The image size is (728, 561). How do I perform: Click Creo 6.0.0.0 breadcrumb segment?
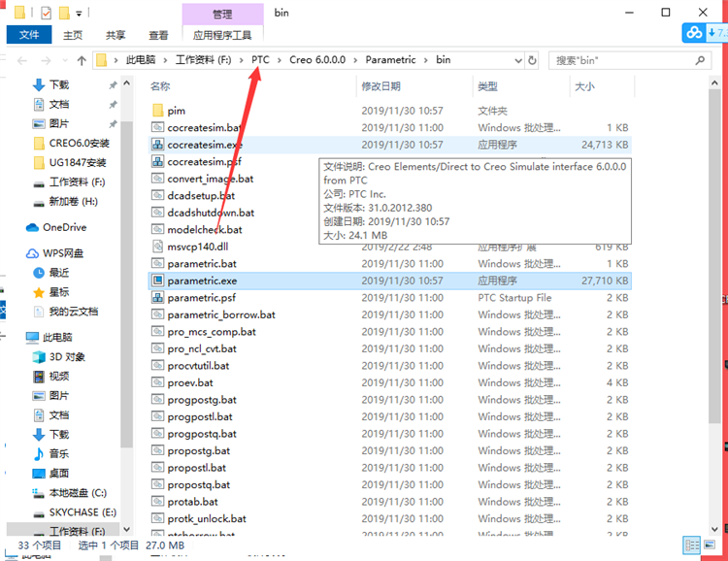tap(317, 60)
